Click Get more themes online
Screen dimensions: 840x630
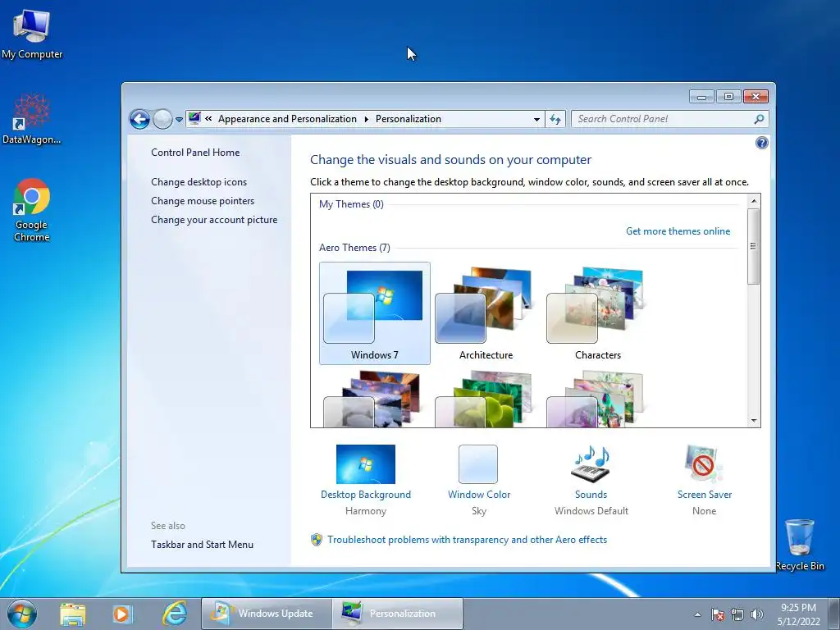[678, 231]
